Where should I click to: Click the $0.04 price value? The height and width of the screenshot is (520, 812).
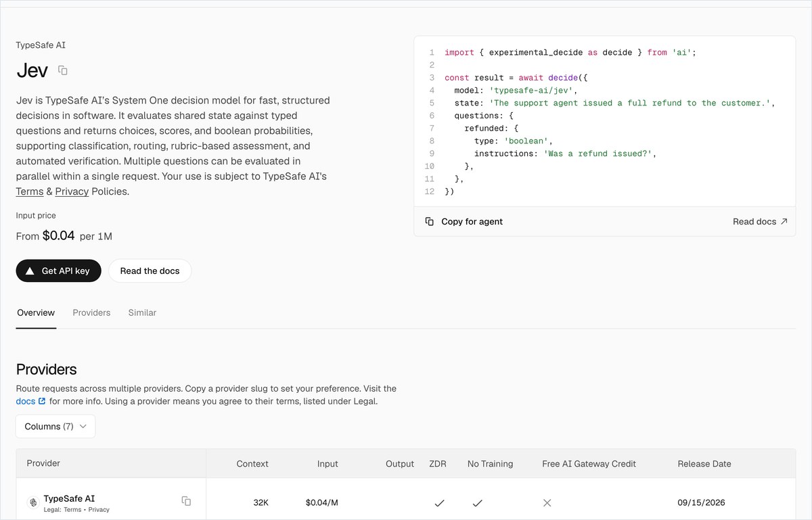pos(58,236)
